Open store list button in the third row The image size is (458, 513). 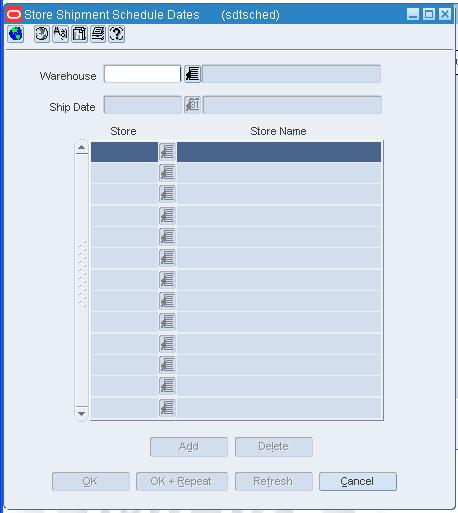click(x=167, y=194)
